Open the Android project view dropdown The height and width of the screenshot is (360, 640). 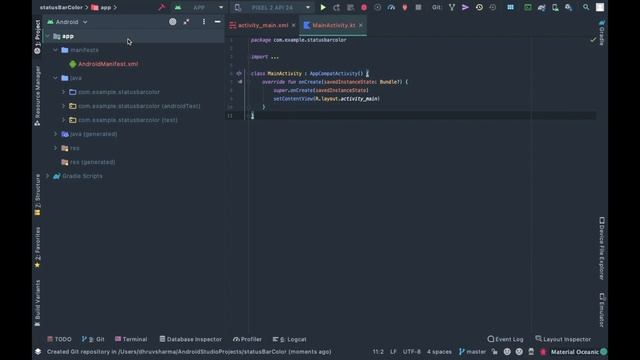click(67, 22)
